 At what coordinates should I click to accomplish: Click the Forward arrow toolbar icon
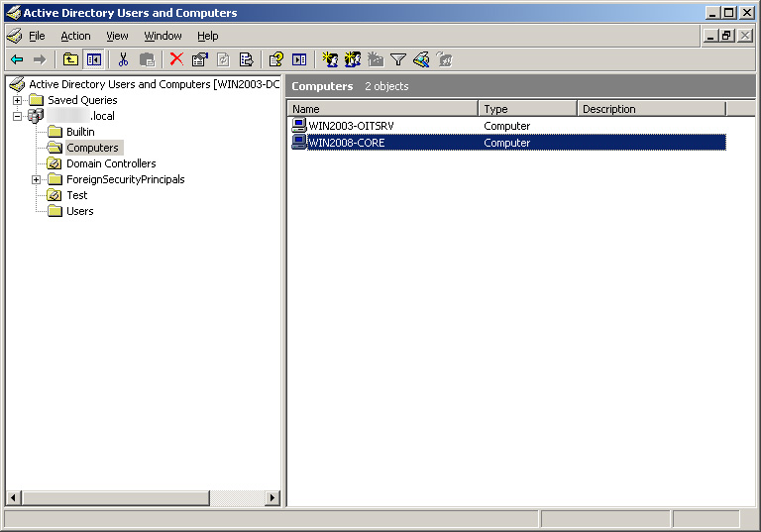click(40, 59)
